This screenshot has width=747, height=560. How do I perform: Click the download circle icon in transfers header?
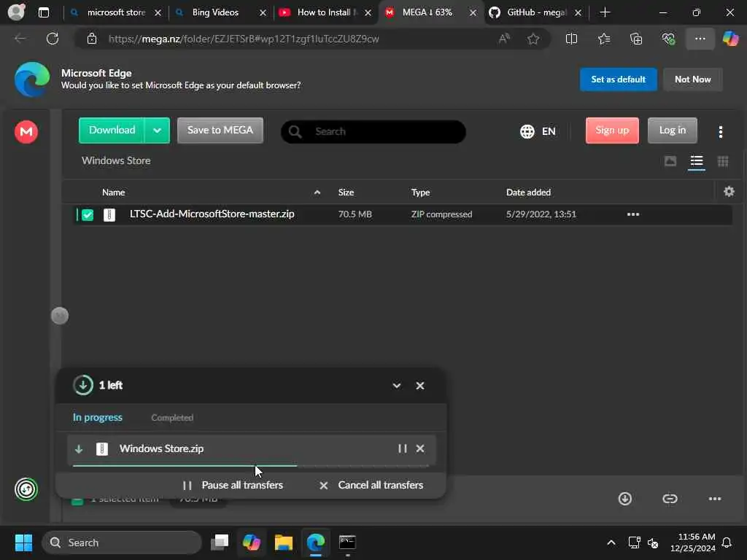83,385
